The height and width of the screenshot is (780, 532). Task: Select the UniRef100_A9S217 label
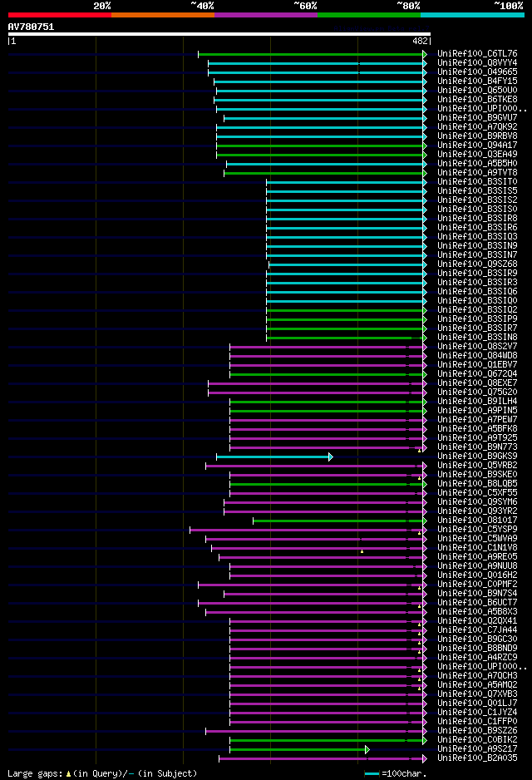coord(477,748)
